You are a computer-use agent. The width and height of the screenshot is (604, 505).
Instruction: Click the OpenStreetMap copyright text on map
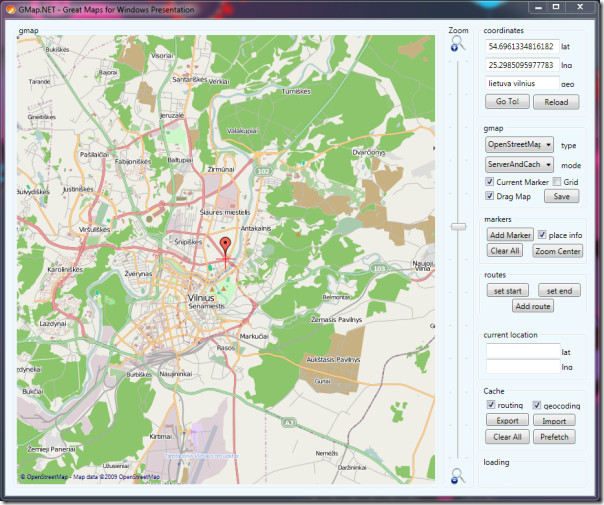(x=90, y=477)
